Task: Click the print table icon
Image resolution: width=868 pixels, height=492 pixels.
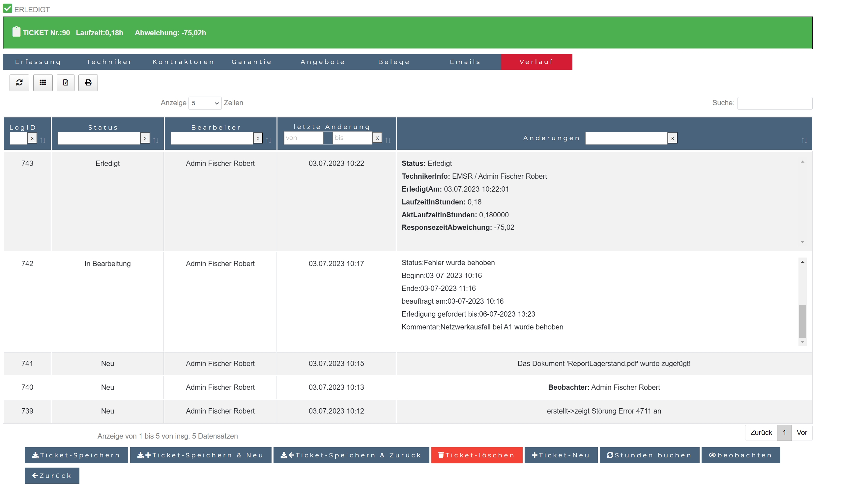Action: (x=88, y=83)
